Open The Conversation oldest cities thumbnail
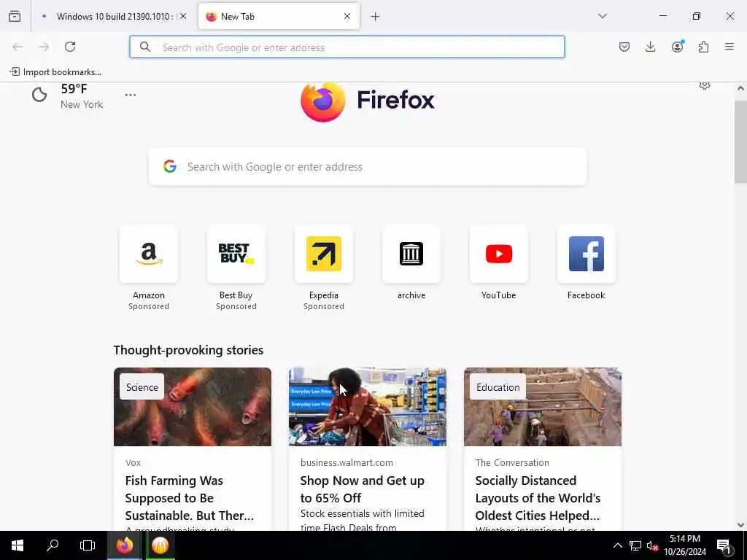 tap(543, 407)
